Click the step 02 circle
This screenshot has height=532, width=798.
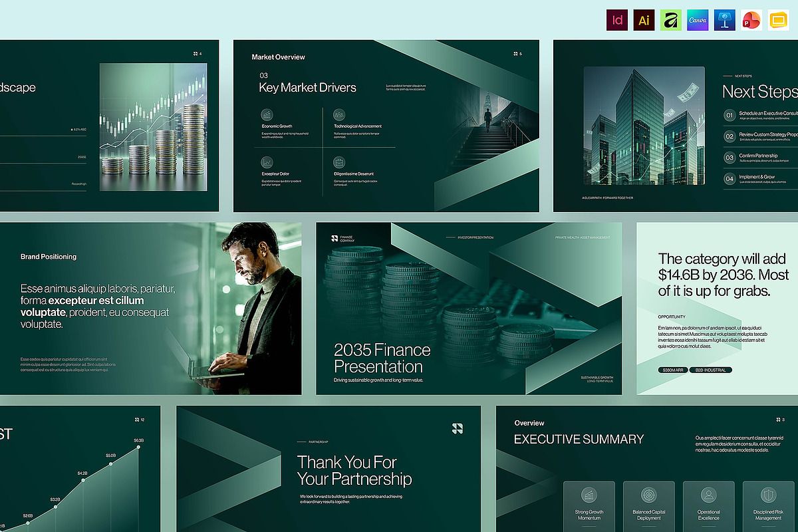(730, 136)
